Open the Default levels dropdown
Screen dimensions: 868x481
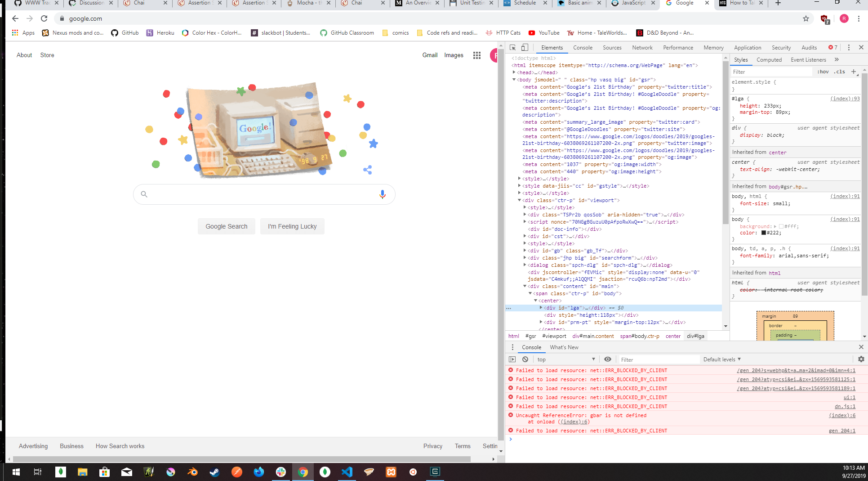click(722, 360)
